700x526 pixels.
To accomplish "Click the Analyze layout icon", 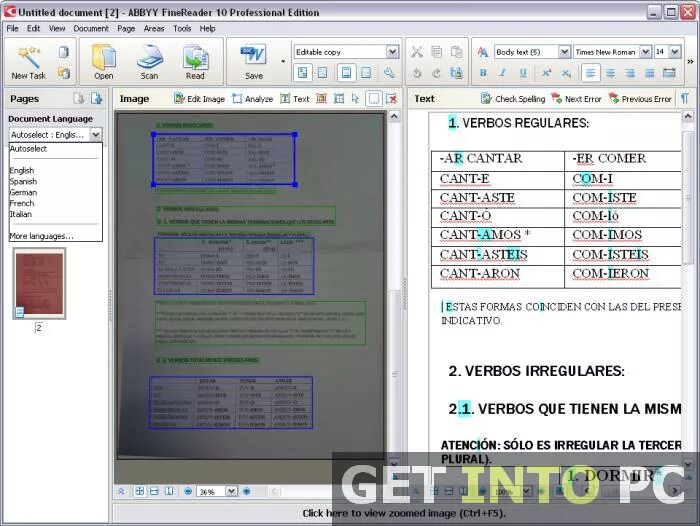I will (237, 99).
